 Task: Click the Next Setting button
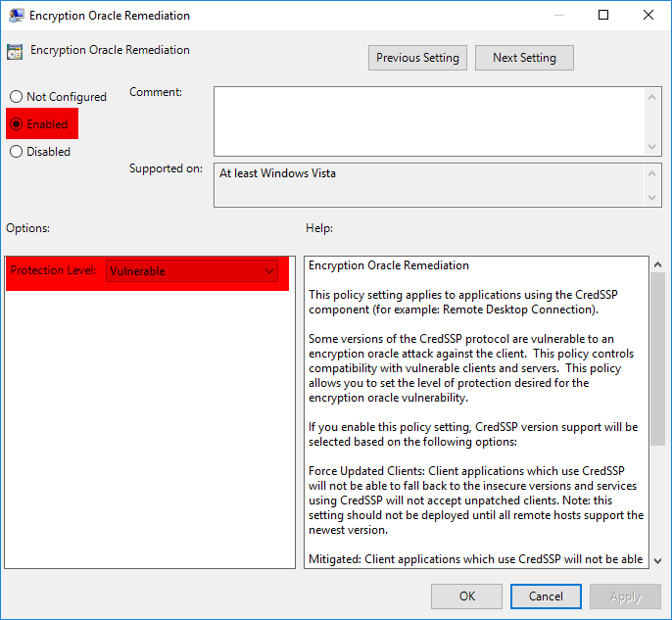524,58
